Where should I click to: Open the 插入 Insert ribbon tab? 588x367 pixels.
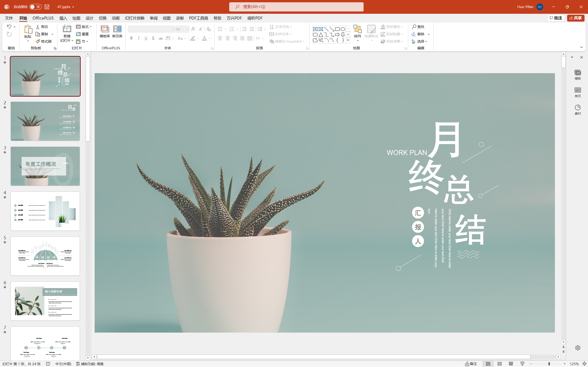click(x=63, y=18)
